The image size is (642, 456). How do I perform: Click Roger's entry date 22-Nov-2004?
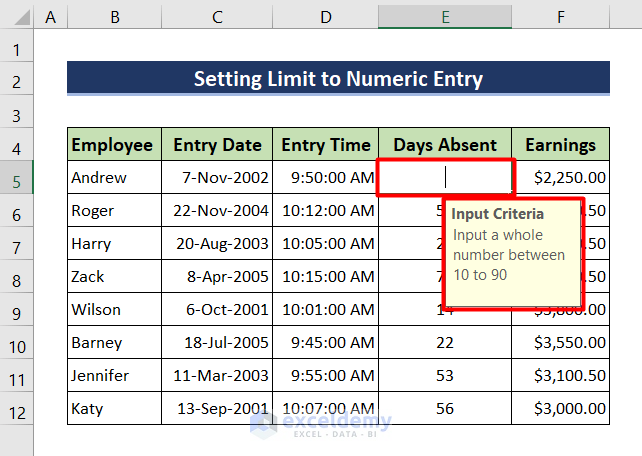pyautogui.click(x=217, y=211)
